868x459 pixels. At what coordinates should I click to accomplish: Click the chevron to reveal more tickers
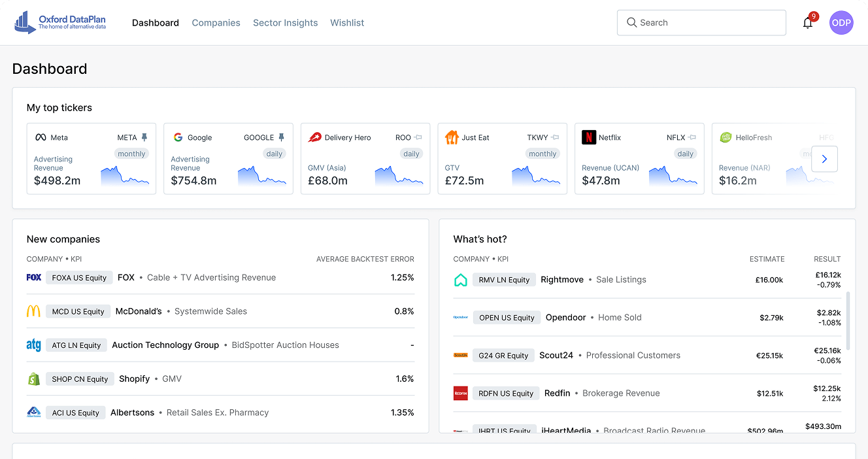pyautogui.click(x=824, y=159)
